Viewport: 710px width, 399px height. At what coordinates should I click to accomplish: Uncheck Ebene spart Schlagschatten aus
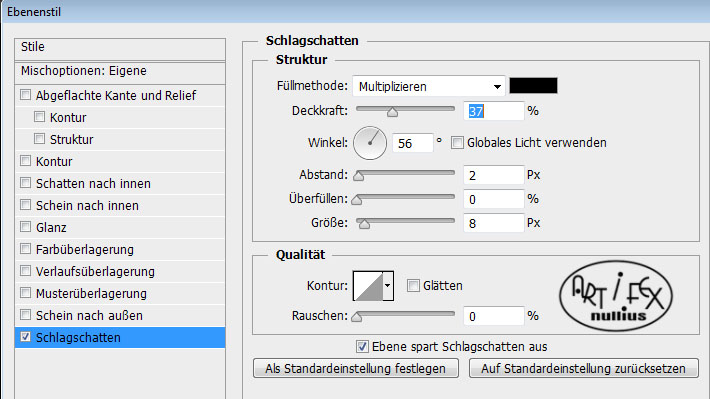(x=362, y=347)
